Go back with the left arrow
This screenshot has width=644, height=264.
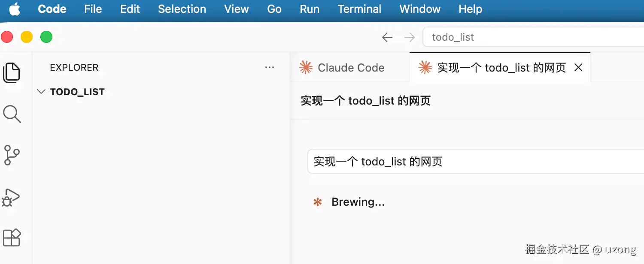[x=387, y=37]
